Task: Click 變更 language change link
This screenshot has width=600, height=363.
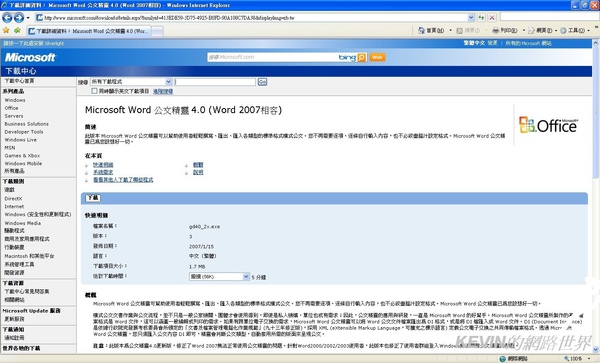Action: [492, 43]
